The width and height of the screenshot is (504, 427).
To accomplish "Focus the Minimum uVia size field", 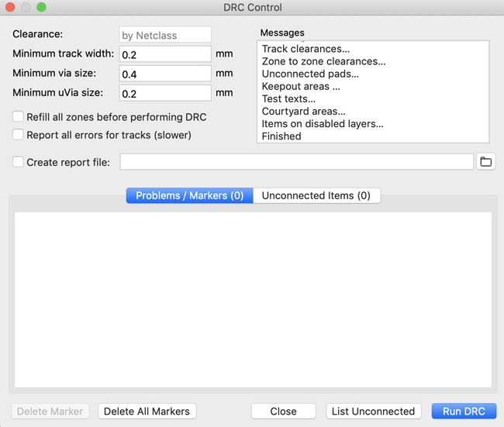I will point(165,93).
